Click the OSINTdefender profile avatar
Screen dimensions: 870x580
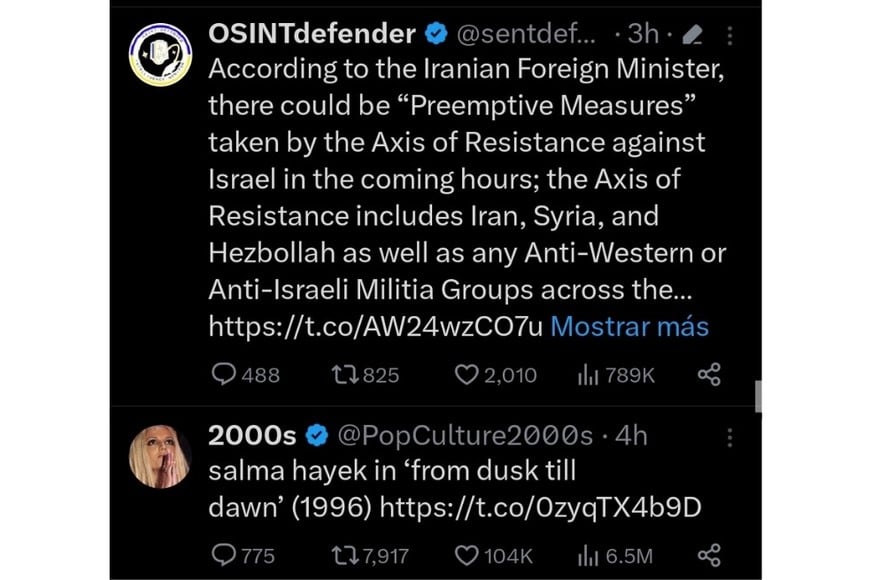(161, 52)
